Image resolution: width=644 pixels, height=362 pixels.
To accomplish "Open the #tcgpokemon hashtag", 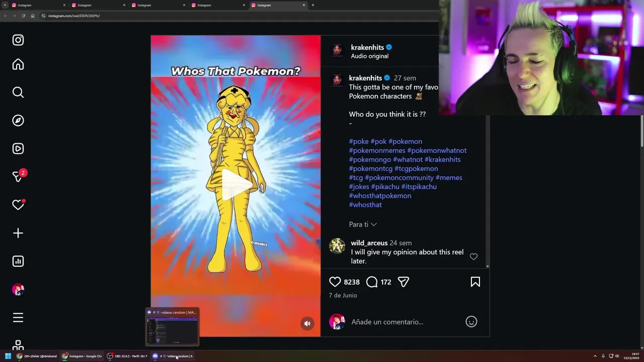I will [x=416, y=168].
